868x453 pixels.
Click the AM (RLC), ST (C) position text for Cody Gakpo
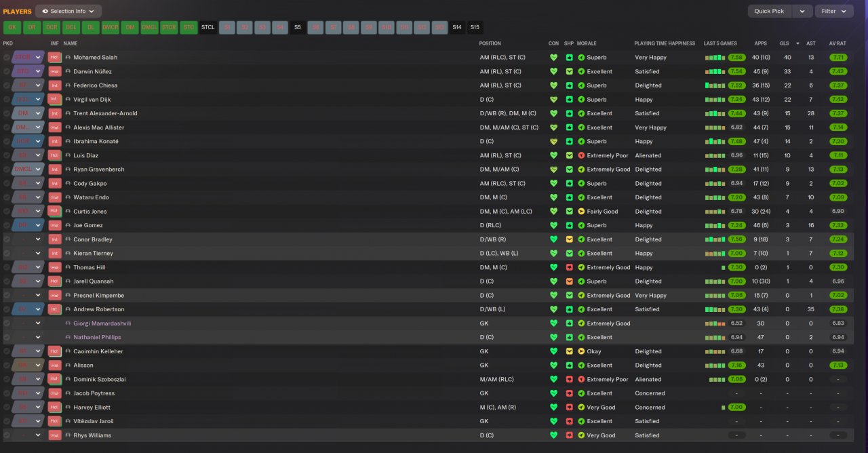[x=502, y=184]
